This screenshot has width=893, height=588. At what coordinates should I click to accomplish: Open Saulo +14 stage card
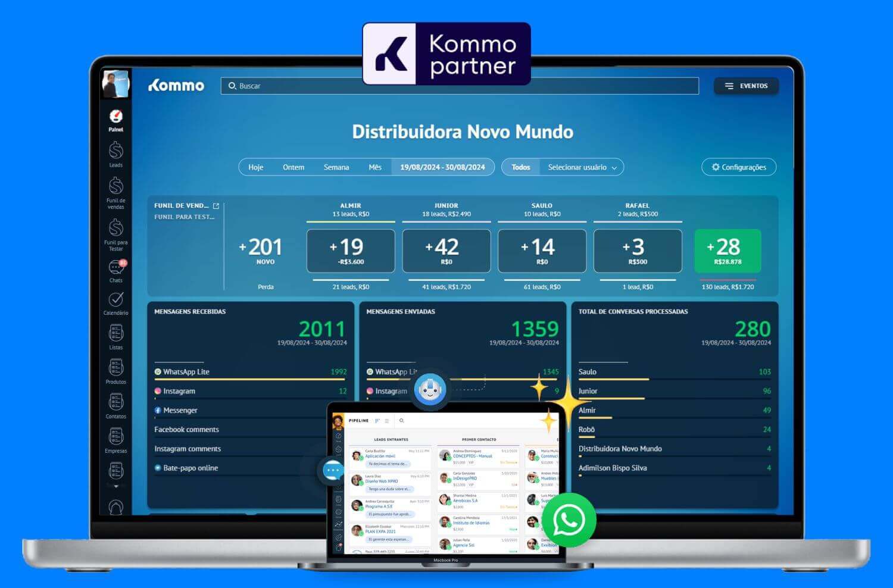coord(542,251)
